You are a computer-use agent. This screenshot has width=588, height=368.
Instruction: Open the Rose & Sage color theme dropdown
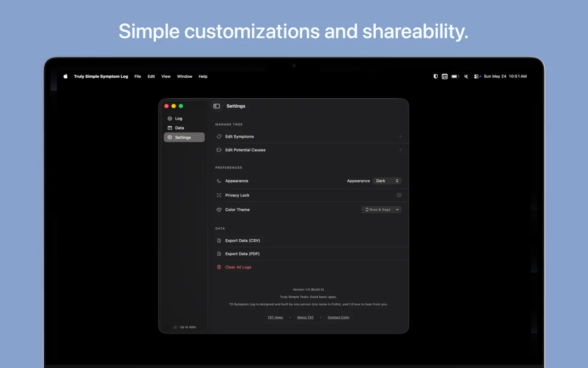[x=381, y=210]
